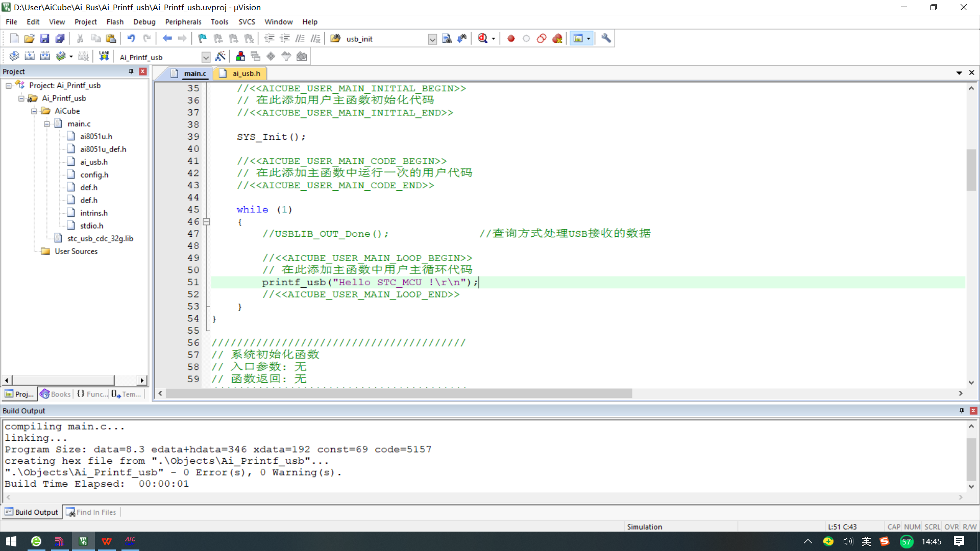Screen dimensions: 980x551
Task: Collapse Project: Ai_Printf_usb tree node
Action: [x=9, y=86]
